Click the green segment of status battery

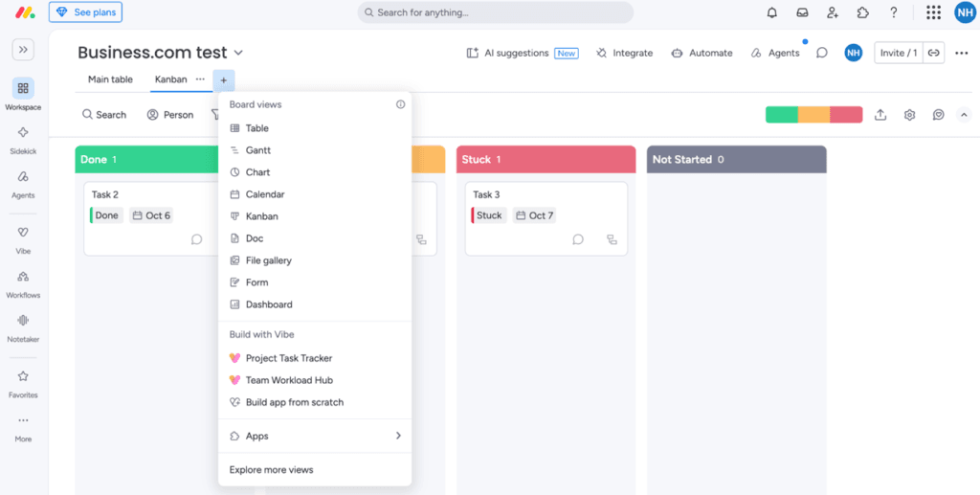[782, 115]
